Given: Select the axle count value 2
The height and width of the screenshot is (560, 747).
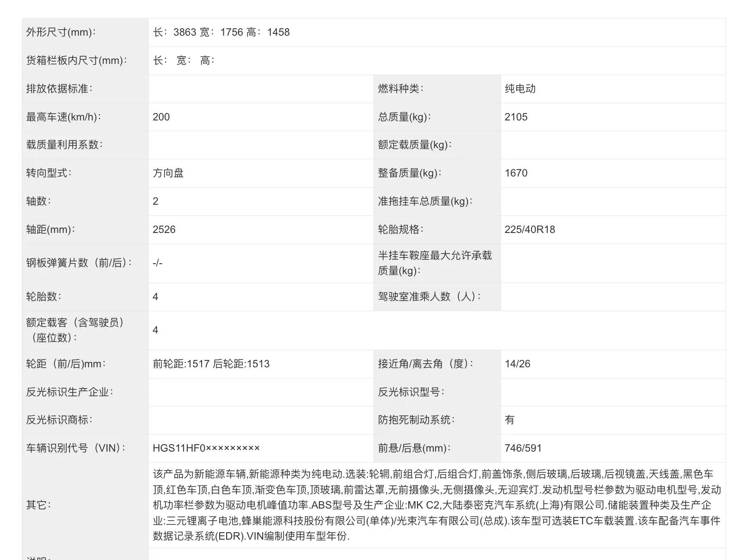Looking at the screenshot, I should (156, 201).
